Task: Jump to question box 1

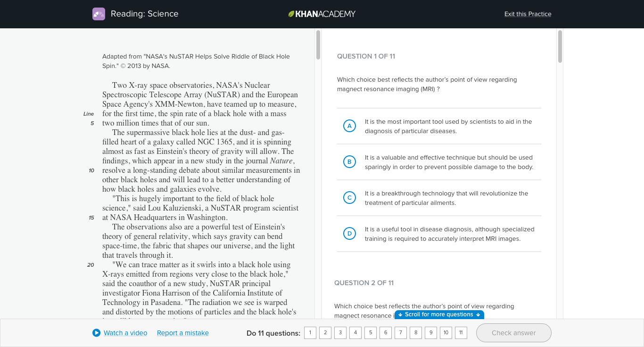Action: [310, 333]
